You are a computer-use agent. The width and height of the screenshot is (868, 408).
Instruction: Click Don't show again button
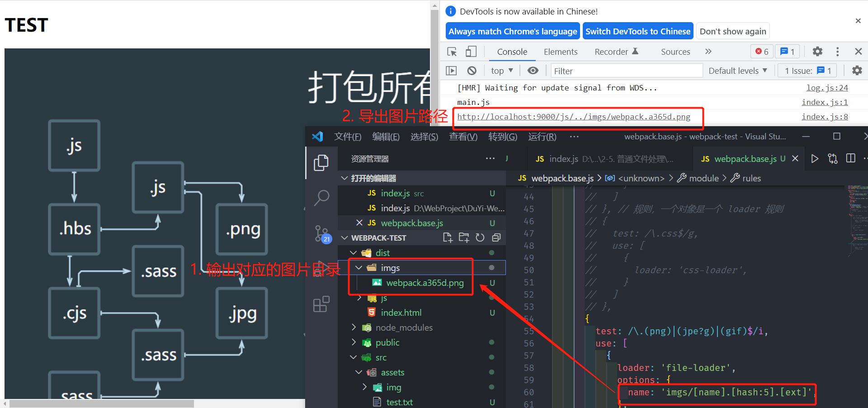point(733,31)
